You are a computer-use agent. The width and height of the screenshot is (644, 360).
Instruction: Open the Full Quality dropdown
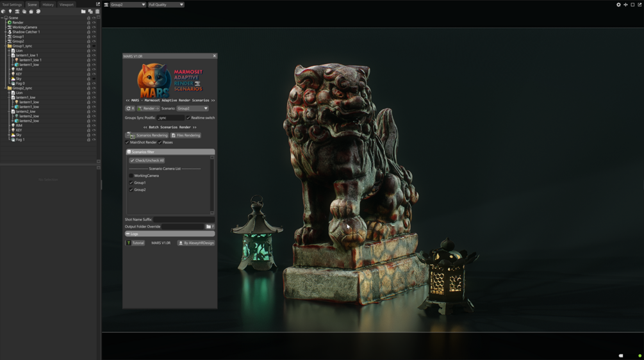166,4
